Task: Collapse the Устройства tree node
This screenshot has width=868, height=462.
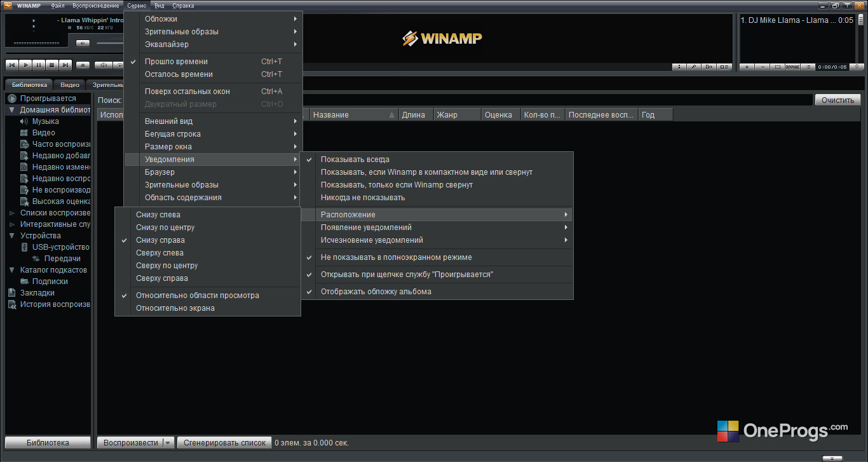Action: pos(11,236)
